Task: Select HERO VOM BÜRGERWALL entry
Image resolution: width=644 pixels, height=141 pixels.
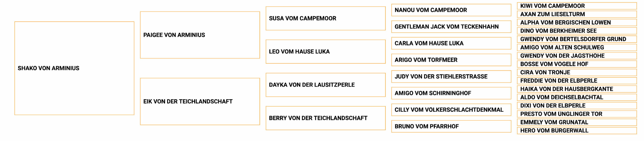Action: click(577, 130)
